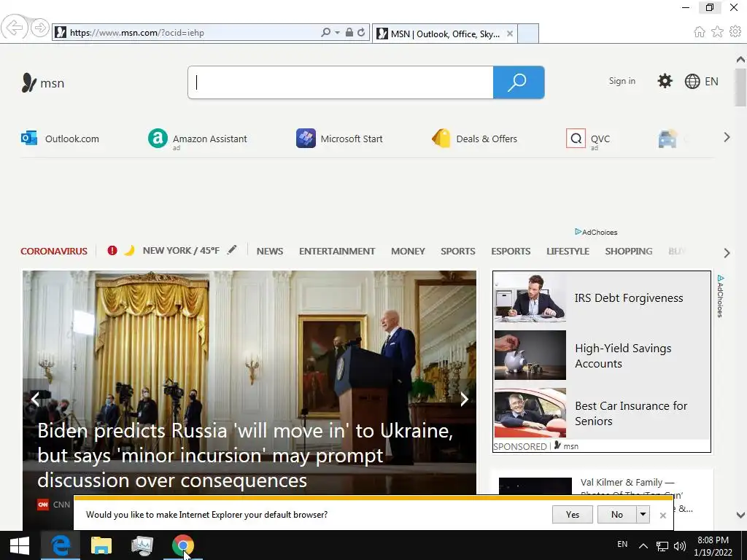Screen dimensions: 747x560
Task: Open File Explorer from taskbar
Action: pos(101,545)
